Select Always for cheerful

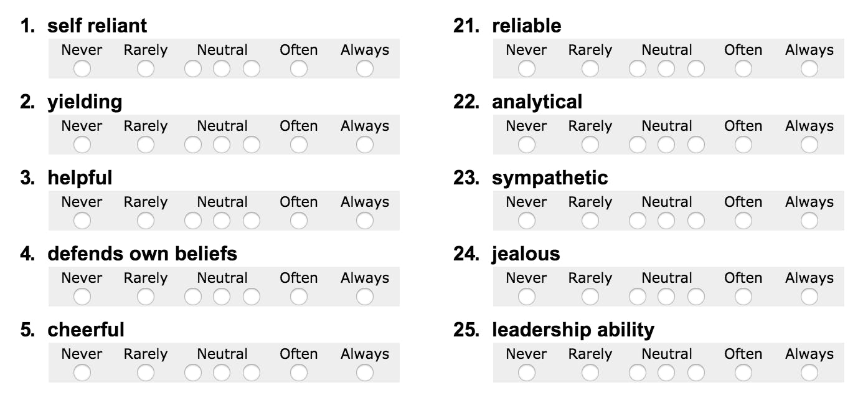pos(365,373)
